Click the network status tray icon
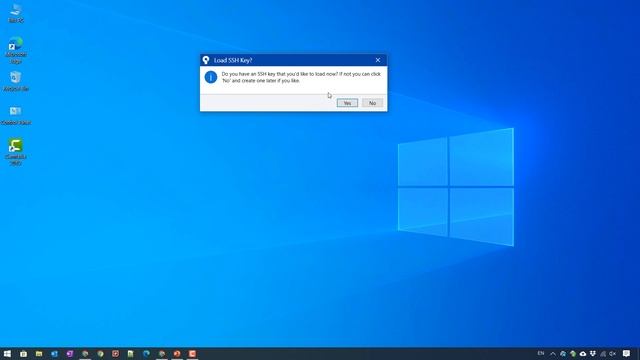640x360 pixels. [x=603, y=353]
